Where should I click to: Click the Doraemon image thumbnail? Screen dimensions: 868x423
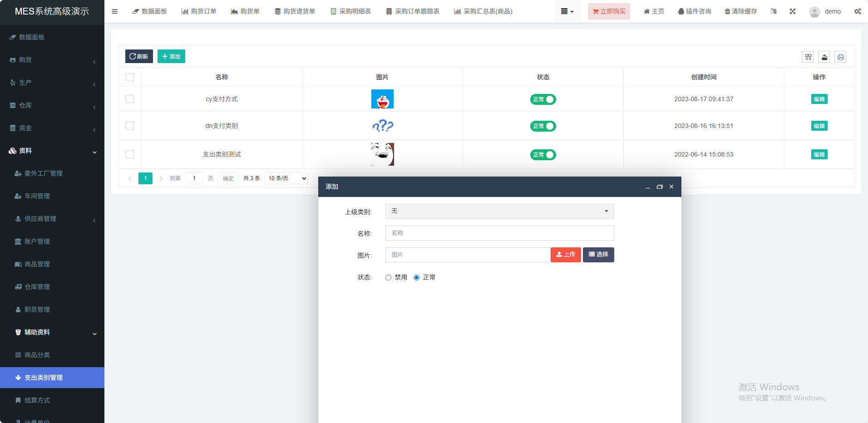pos(382,99)
